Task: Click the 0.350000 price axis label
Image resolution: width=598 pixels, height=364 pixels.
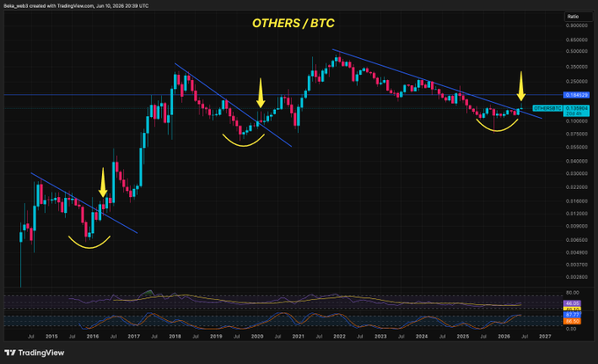Action: pos(577,67)
